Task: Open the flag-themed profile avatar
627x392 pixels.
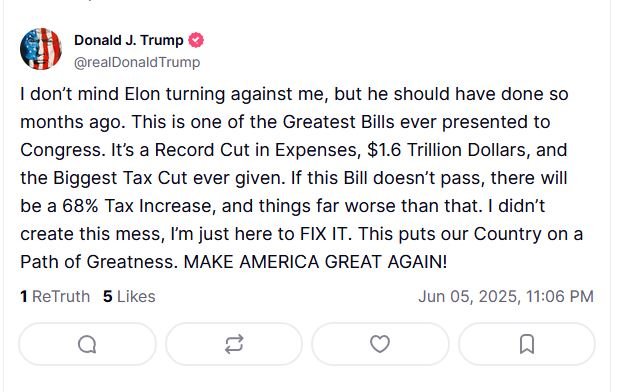Action: (x=41, y=49)
